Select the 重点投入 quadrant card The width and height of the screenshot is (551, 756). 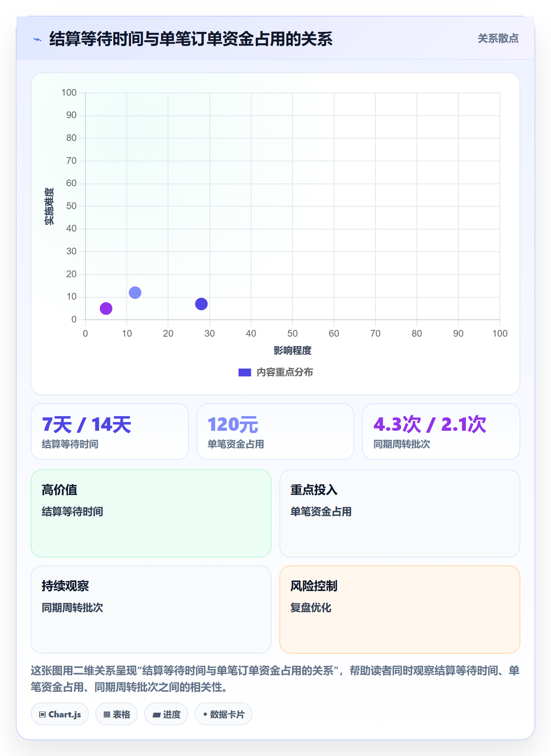(400, 513)
